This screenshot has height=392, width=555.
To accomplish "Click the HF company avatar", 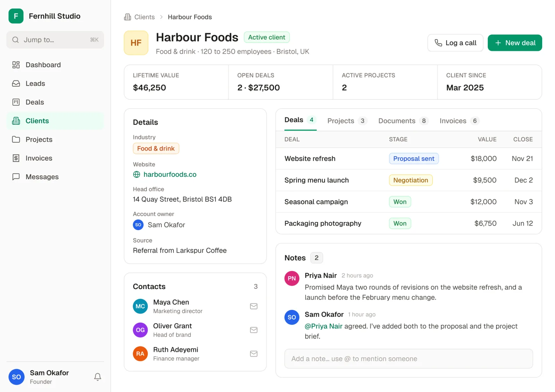I will [x=136, y=43].
